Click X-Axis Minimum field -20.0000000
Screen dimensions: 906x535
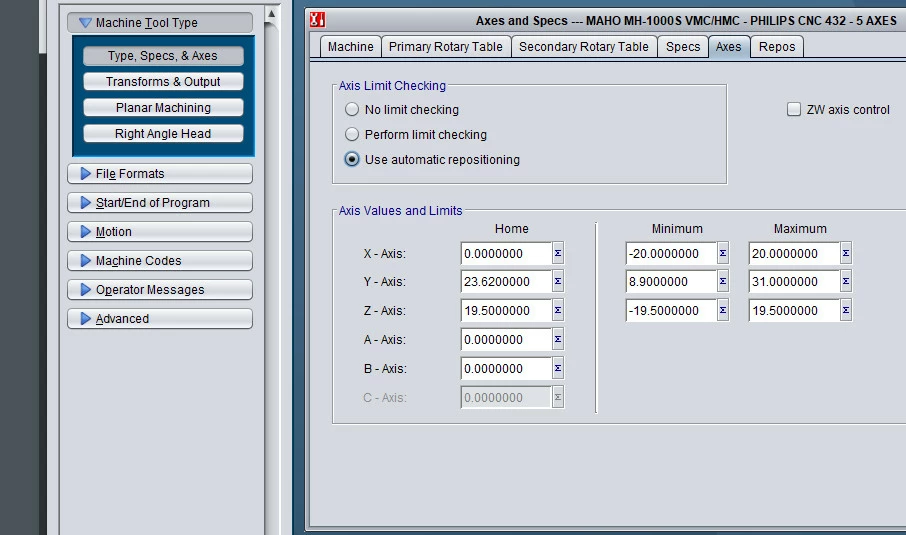[x=671, y=254]
